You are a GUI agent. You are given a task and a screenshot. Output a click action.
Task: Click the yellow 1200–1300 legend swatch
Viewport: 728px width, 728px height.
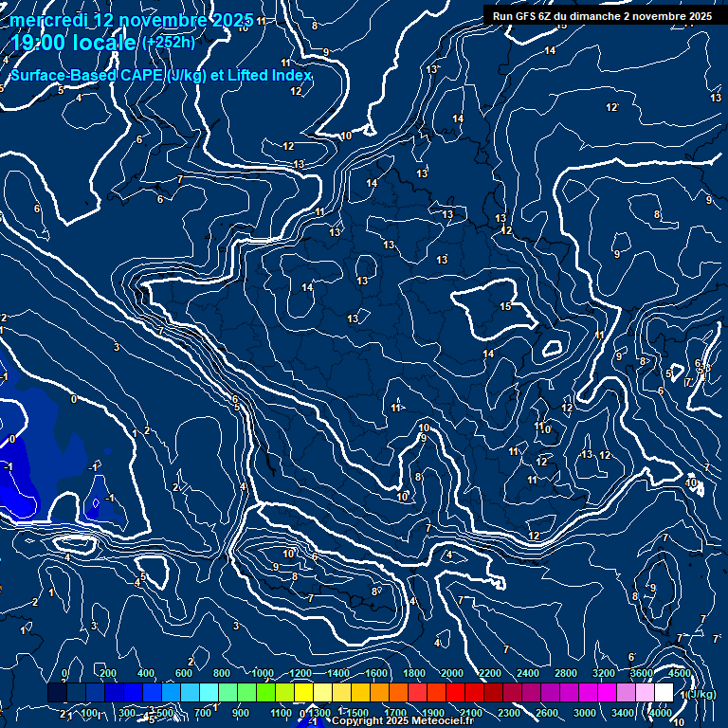click(303, 692)
